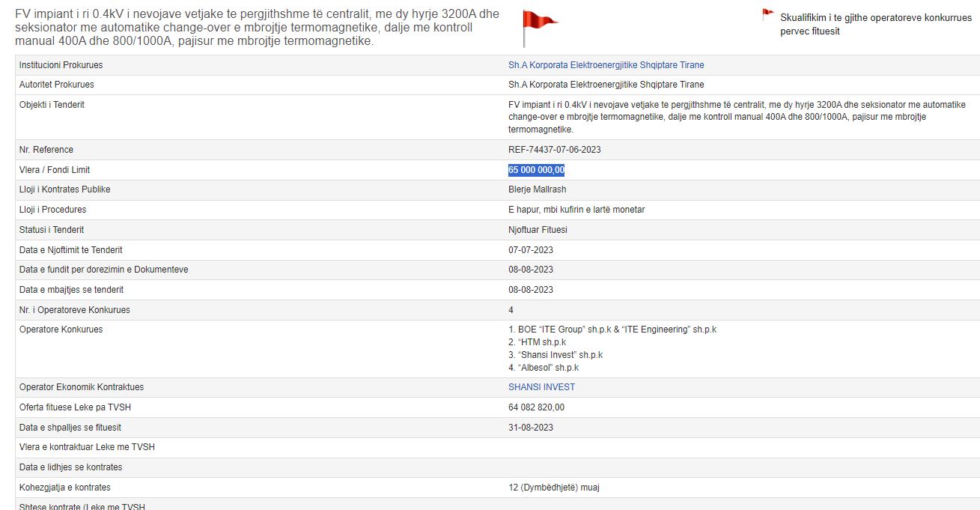Screen dimensions: 980x510
Task: Open the SHANSI INVEST contractor link
Action: [x=541, y=387]
